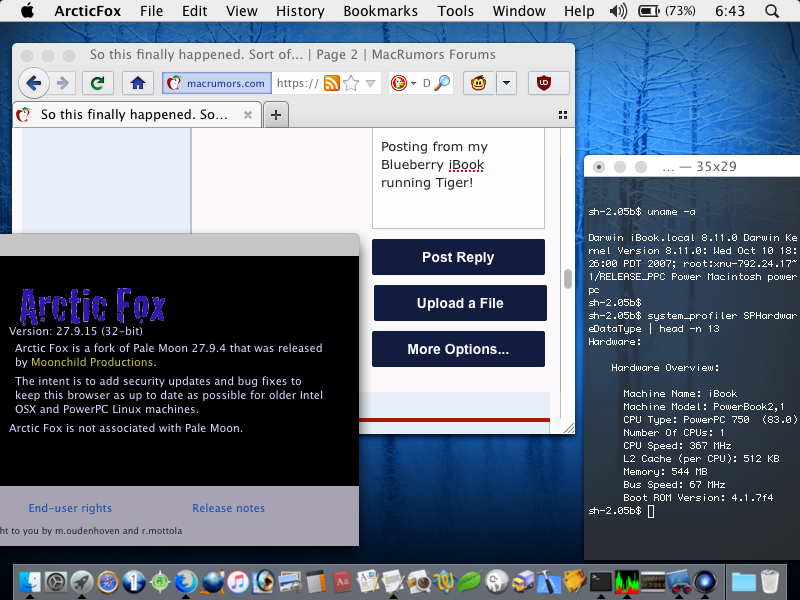Click into the reply message text box
This screenshot has width=800, height=600.
coord(458,179)
